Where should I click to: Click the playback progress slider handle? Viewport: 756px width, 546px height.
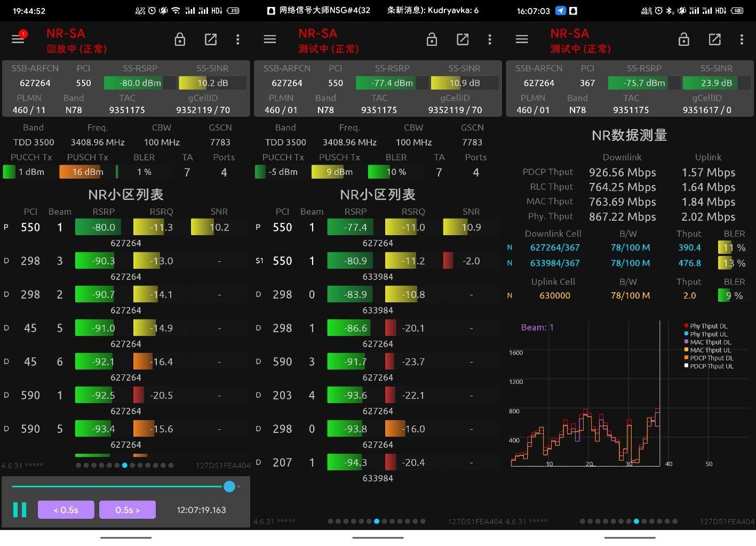click(x=229, y=486)
